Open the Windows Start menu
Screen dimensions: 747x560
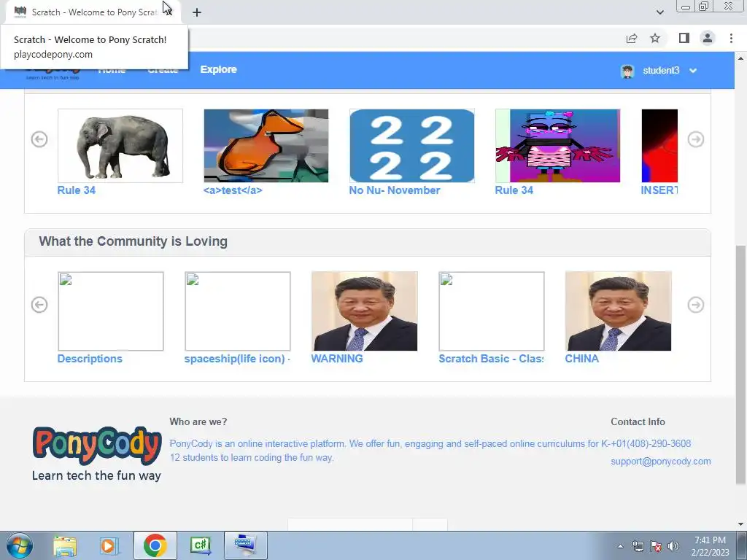click(20, 545)
